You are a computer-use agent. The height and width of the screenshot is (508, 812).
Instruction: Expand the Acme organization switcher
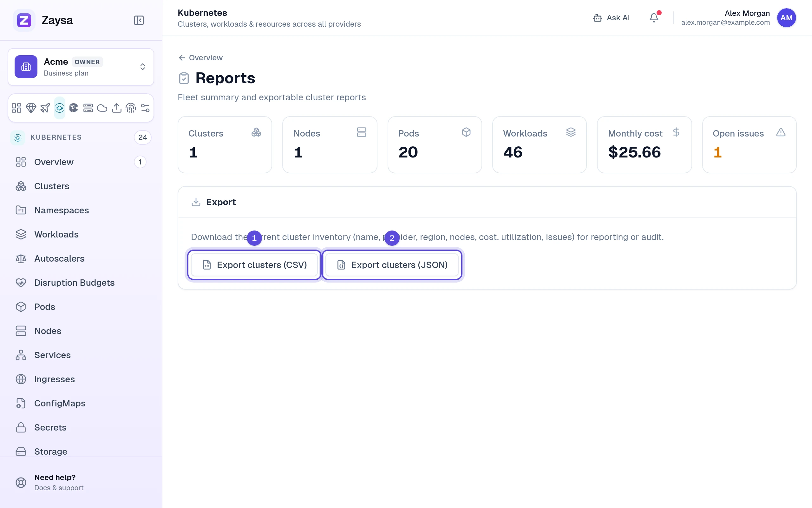tap(143, 67)
